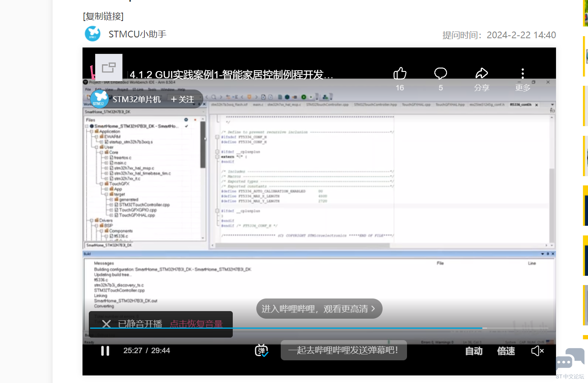
Task: Pause the video playback
Action: click(x=105, y=351)
